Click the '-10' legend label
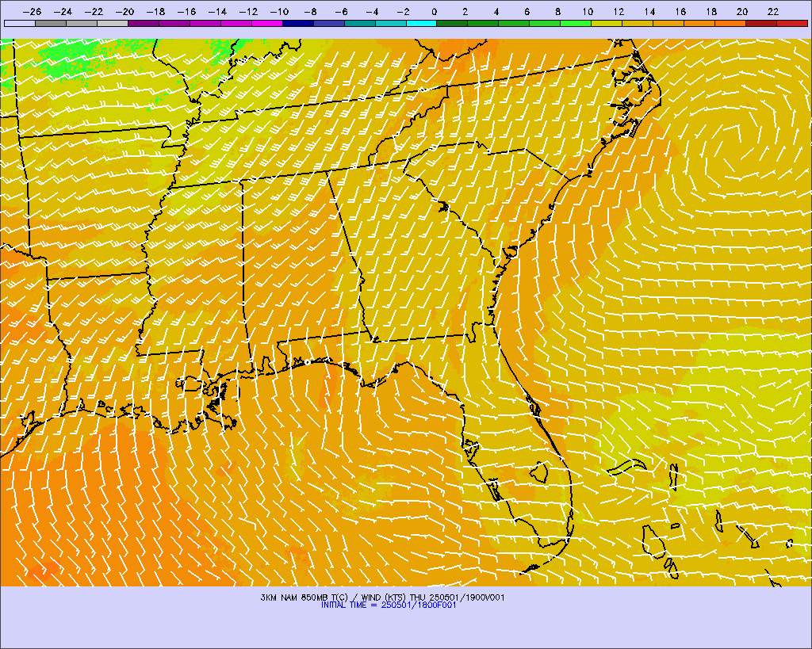This screenshot has height=649, width=812. [x=279, y=12]
